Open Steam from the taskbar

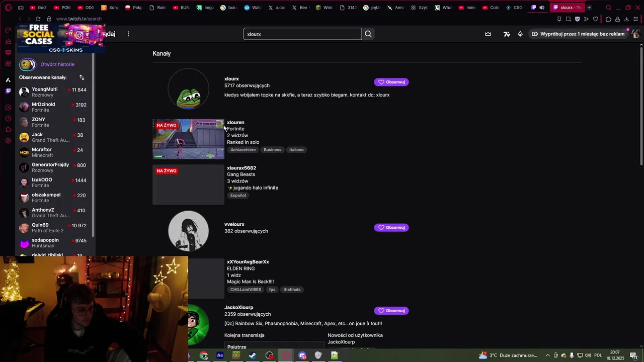click(x=253, y=355)
